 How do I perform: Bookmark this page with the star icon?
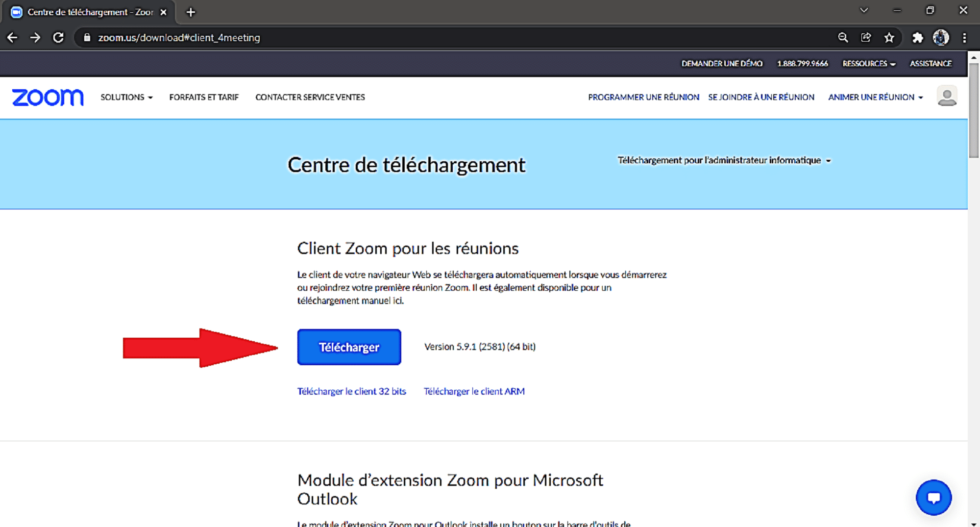[x=889, y=38]
